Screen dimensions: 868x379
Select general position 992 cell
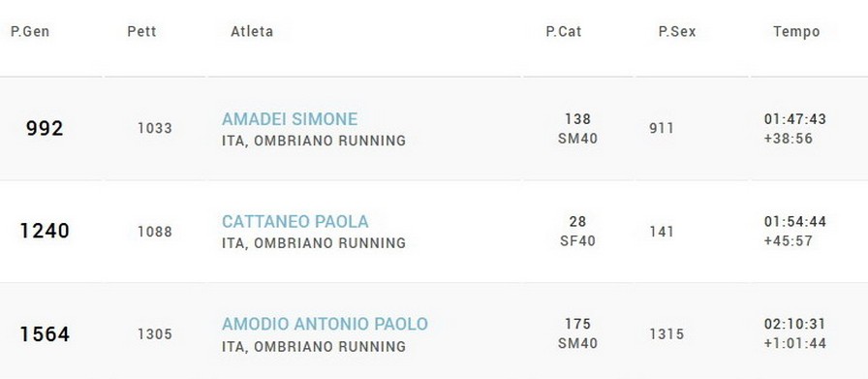[x=45, y=129]
